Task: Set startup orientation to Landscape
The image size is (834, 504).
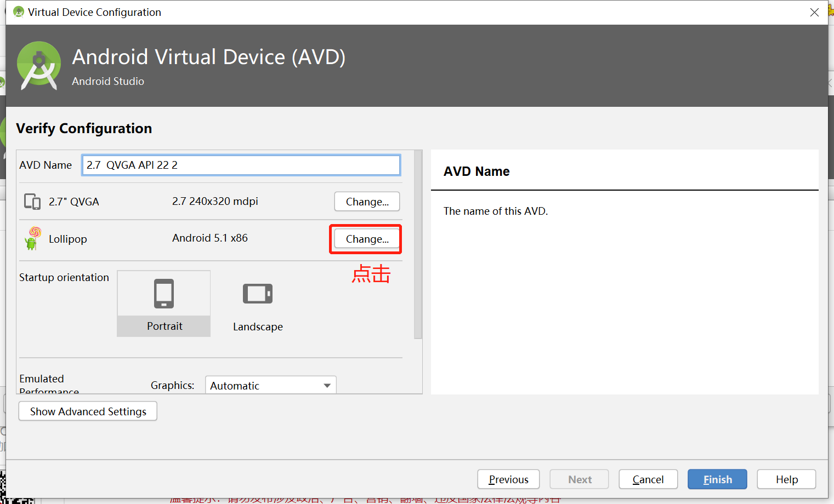Action: [258, 303]
